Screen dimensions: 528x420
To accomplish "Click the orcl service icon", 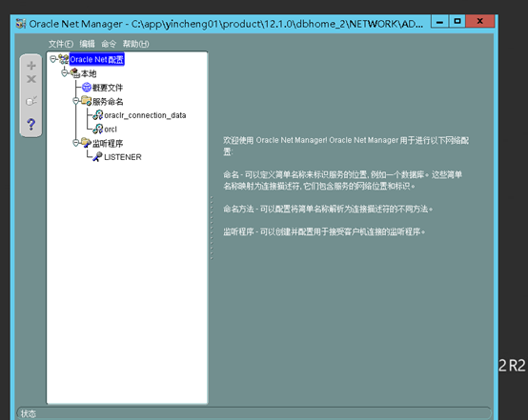I will click(98, 129).
